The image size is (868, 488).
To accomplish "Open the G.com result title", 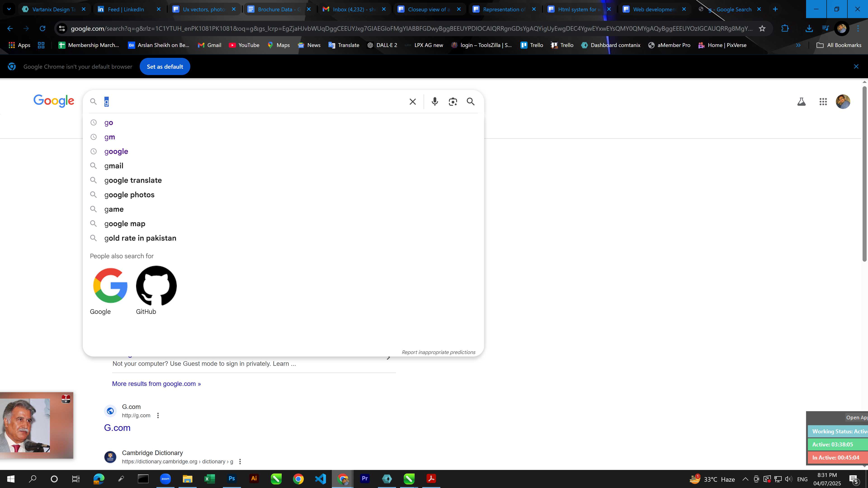I will click(x=117, y=428).
